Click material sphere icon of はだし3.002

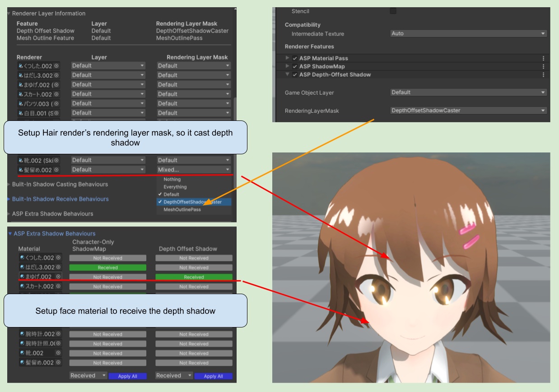click(x=23, y=267)
